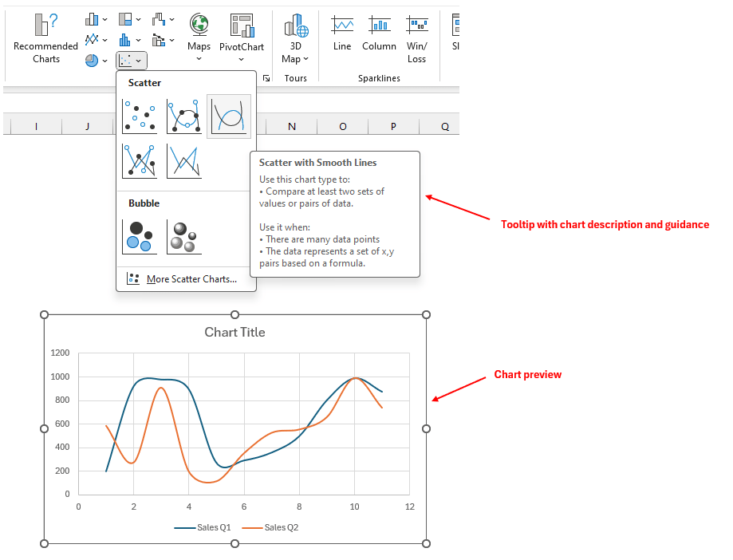Open the Charts group dialog launcher
The width and height of the screenshot is (733, 560).
tap(266, 78)
